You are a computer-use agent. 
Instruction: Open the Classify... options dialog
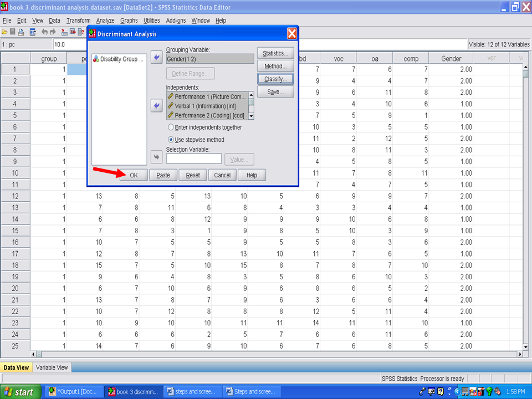click(x=275, y=79)
